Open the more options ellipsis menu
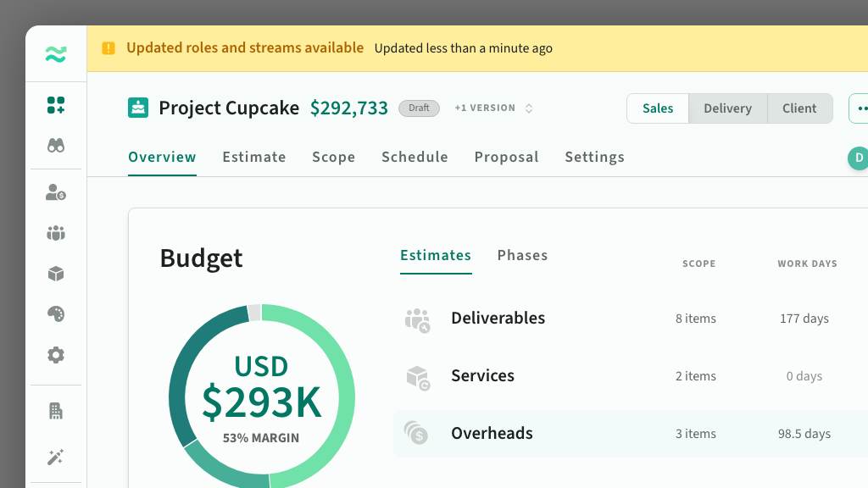Viewport: 868px width, 488px height. coord(861,108)
